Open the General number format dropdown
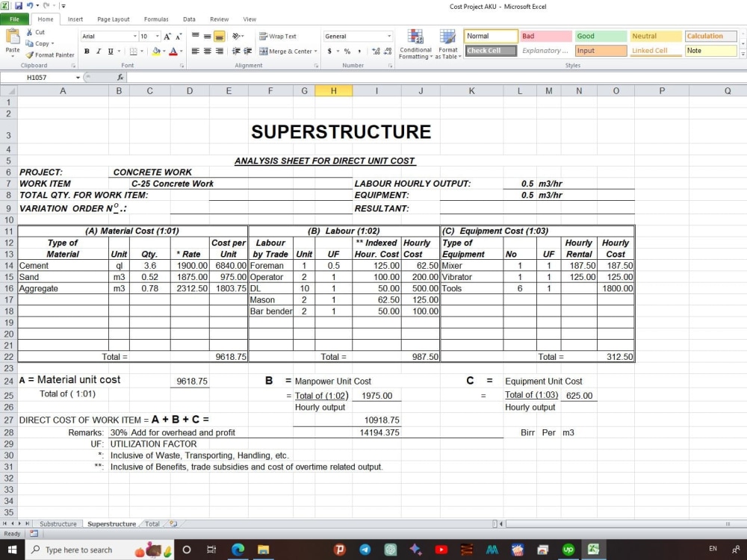Image resolution: width=747 pixels, height=560 pixels. point(389,36)
